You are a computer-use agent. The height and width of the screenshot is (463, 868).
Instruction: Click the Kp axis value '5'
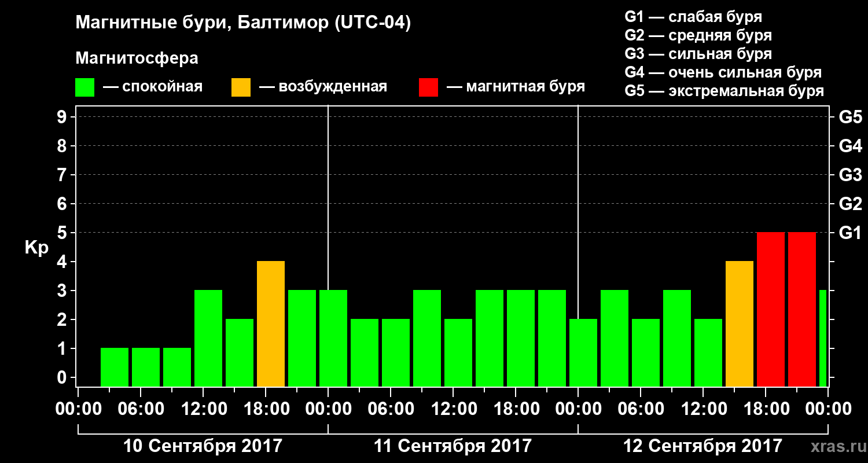click(x=63, y=233)
